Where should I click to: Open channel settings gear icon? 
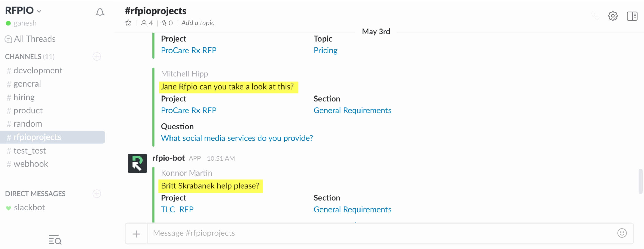coord(613,16)
